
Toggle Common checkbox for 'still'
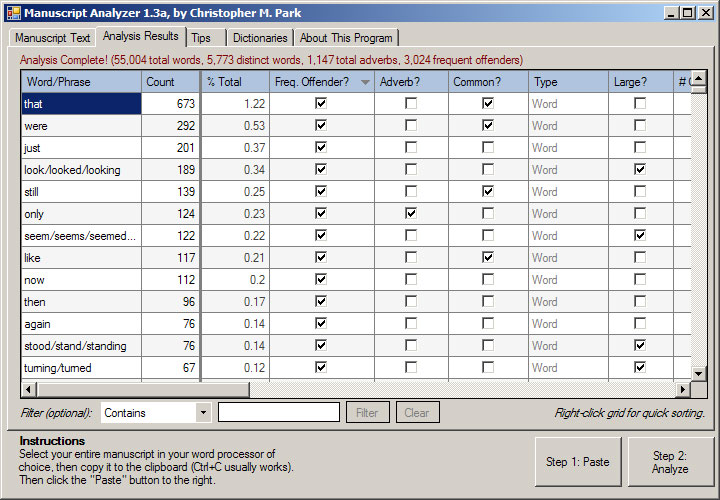[x=488, y=191]
